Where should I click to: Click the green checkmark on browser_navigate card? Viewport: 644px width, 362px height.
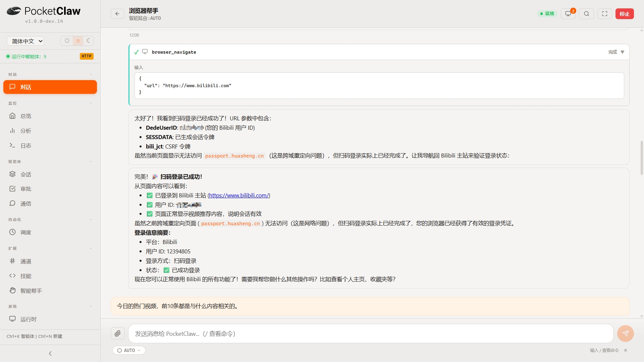click(137, 52)
